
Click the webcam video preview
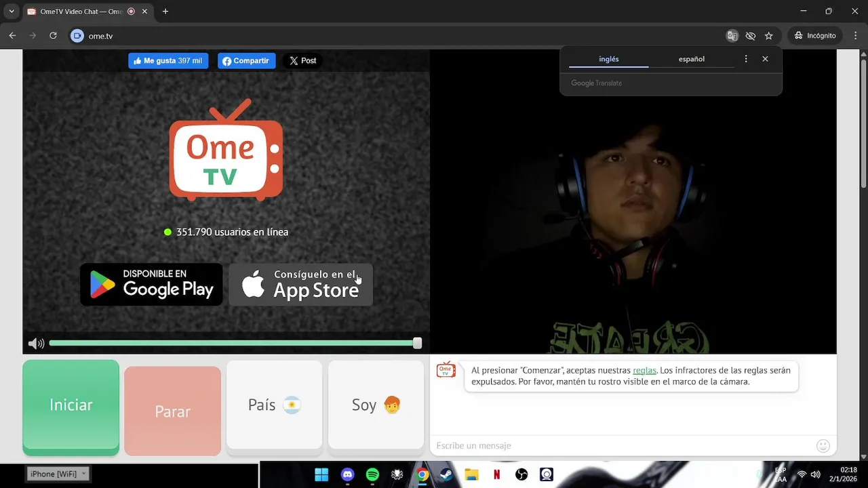[633, 201]
